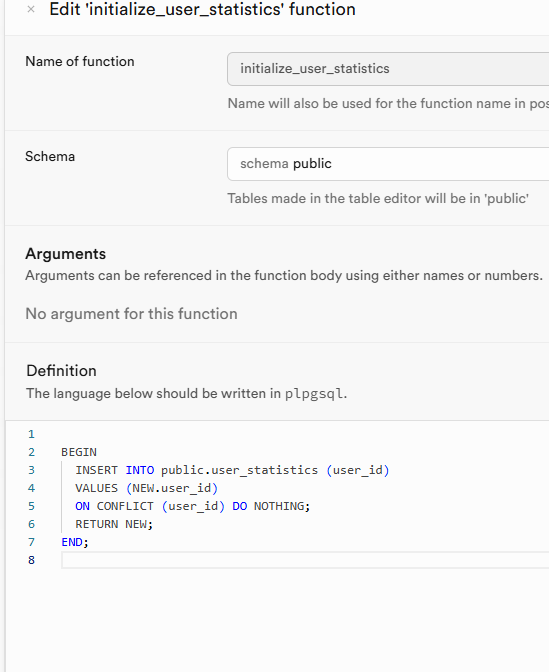Select line number 2 in the gutter
This screenshot has width=549, height=672.
31,452
